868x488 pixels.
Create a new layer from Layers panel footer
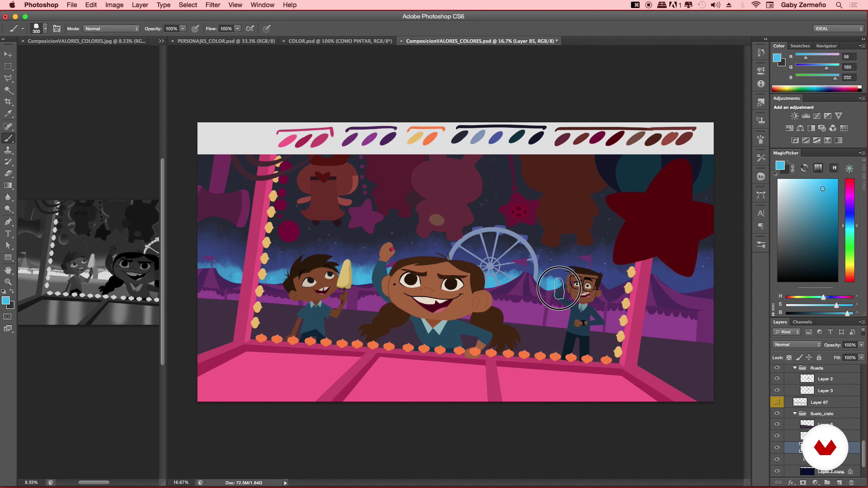839,483
